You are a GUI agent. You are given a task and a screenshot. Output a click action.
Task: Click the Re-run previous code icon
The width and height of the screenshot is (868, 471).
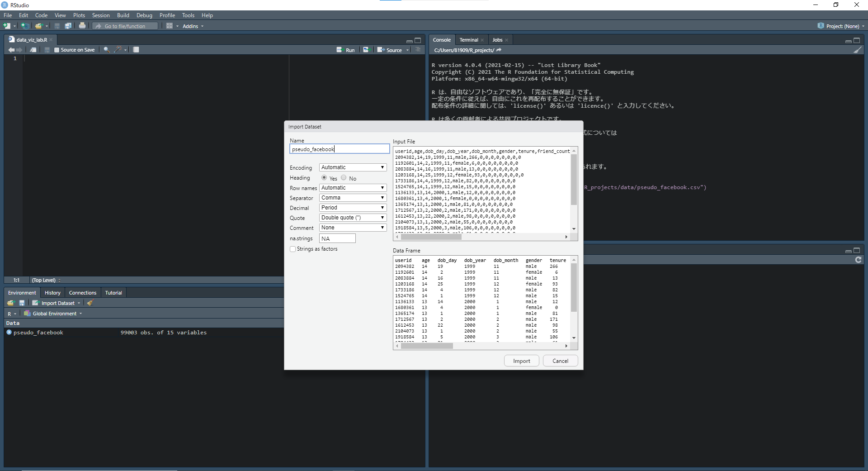pos(366,50)
